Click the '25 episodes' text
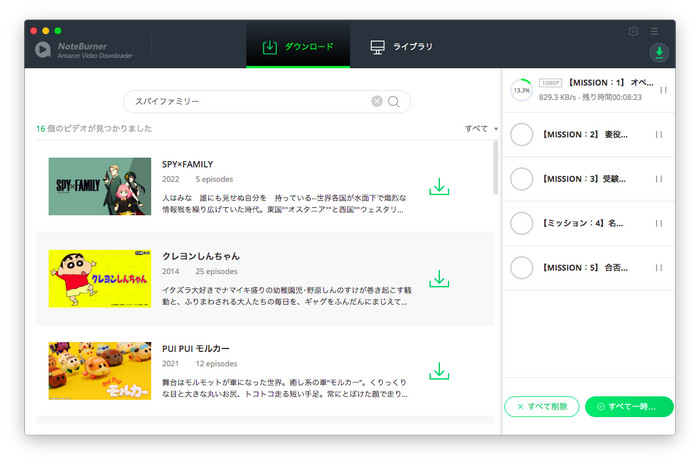This screenshot has height=464, width=700. (x=216, y=272)
